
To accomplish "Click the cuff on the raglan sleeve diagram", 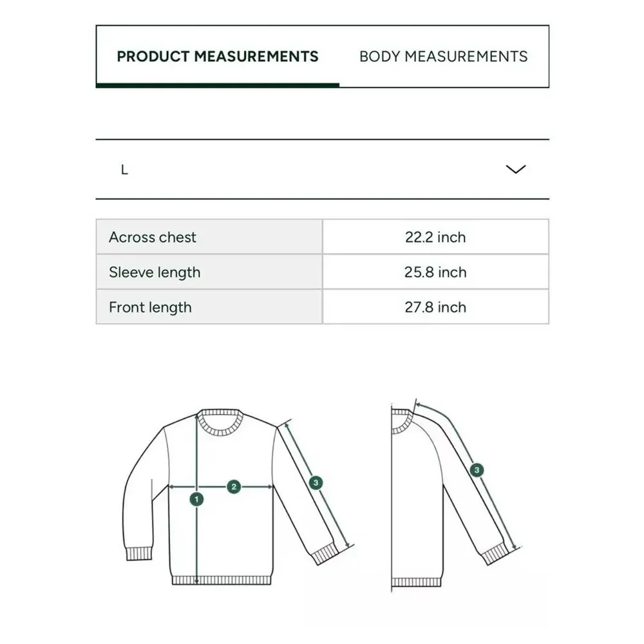I will tap(495, 554).
